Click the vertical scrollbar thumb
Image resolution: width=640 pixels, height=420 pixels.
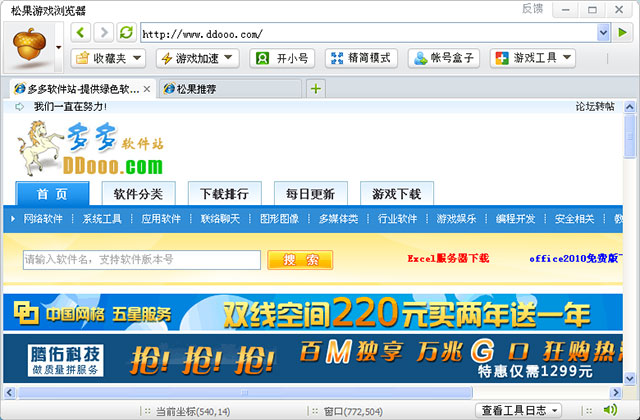[x=629, y=137]
